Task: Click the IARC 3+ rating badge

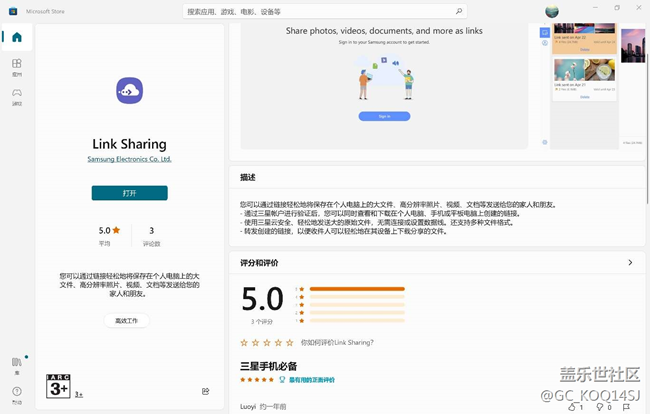Action: coord(58,386)
